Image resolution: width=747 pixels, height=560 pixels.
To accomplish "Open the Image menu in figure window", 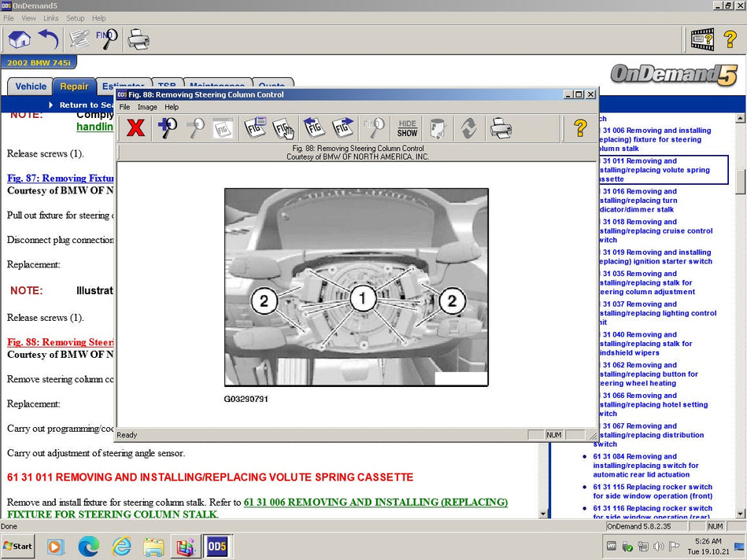I will tap(147, 107).
